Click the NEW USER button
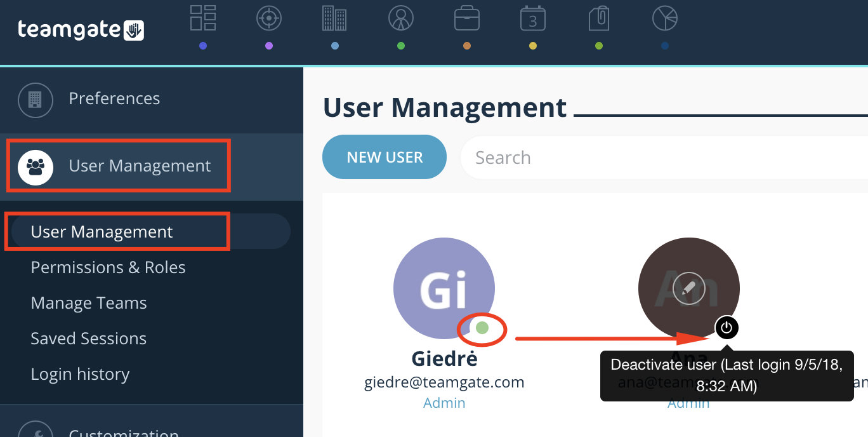This screenshot has height=437, width=868. click(385, 157)
